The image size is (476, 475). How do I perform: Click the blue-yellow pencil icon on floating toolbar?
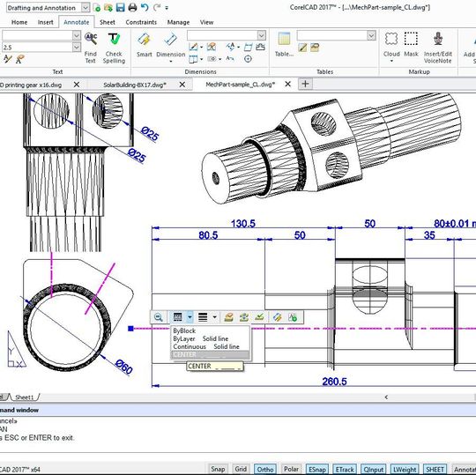[277, 317]
